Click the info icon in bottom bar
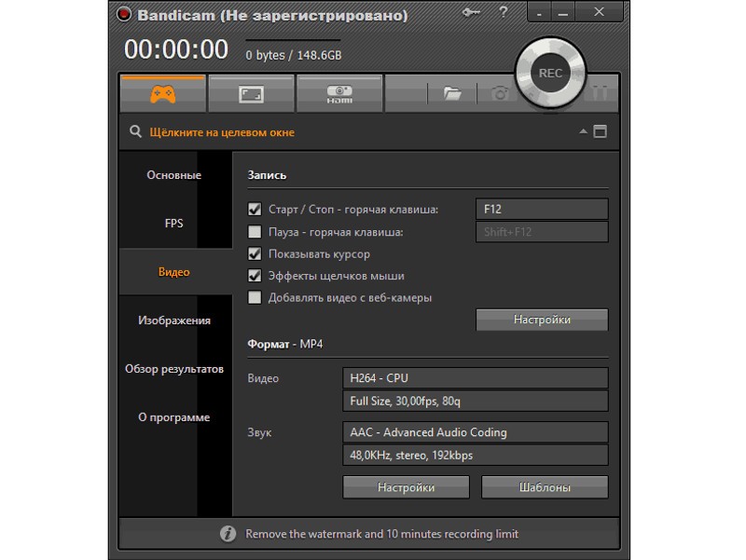 tap(228, 534)
